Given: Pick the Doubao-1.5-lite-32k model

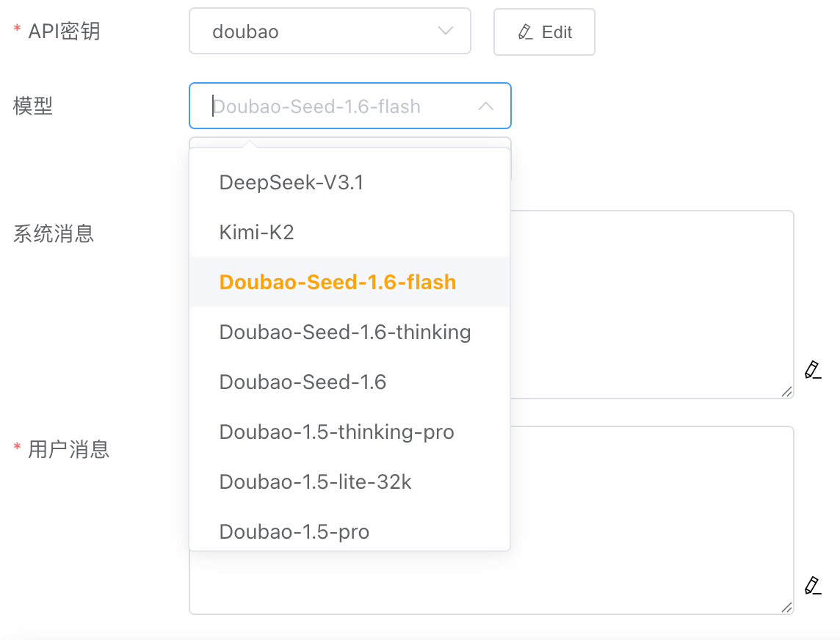Looking at the screenshot, I should coord(316,482).
